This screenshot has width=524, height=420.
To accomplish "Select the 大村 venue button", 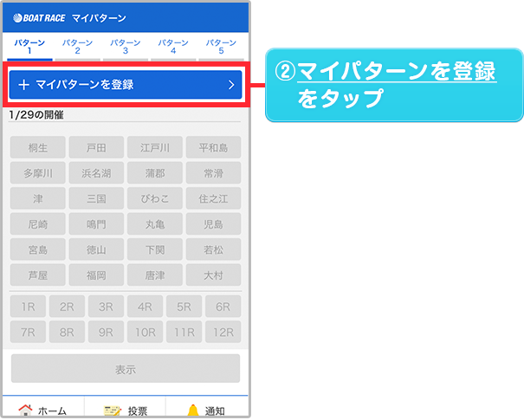I will [213, 276].
